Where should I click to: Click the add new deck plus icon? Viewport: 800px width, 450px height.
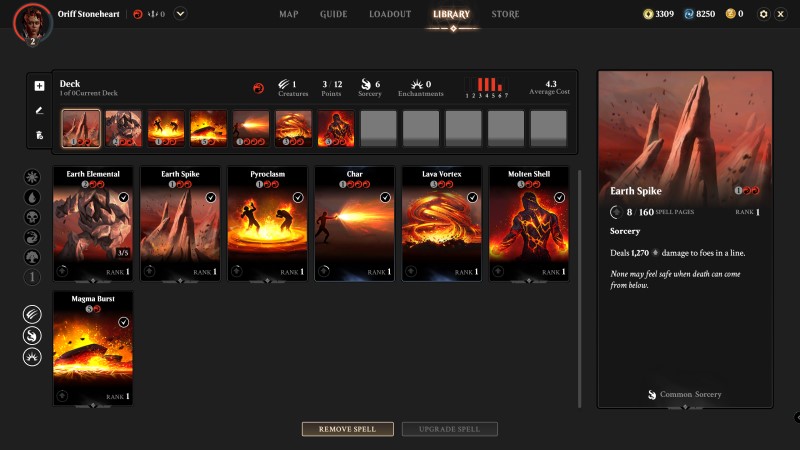tap(39, 86)
